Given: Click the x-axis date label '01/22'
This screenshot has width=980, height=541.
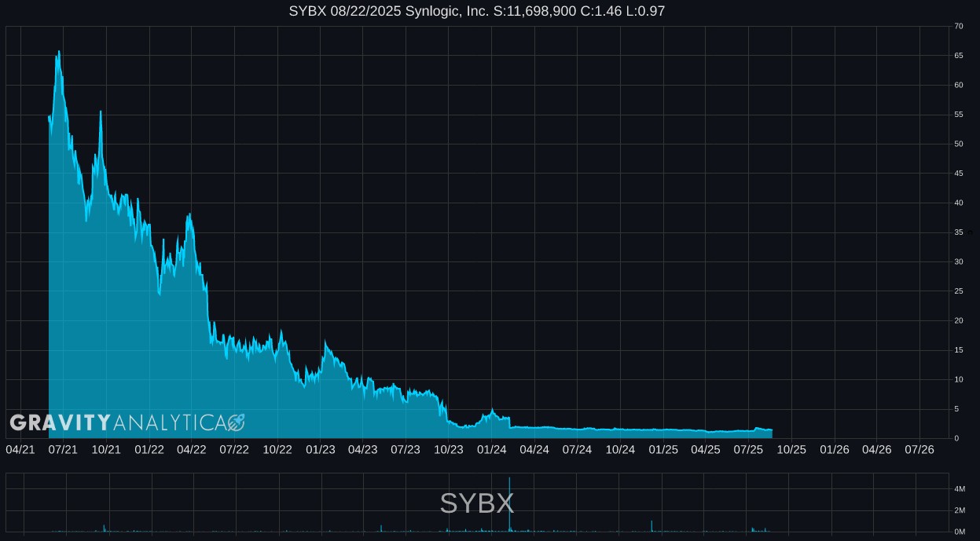Looking at the screenshot, I should coord(149,450).
